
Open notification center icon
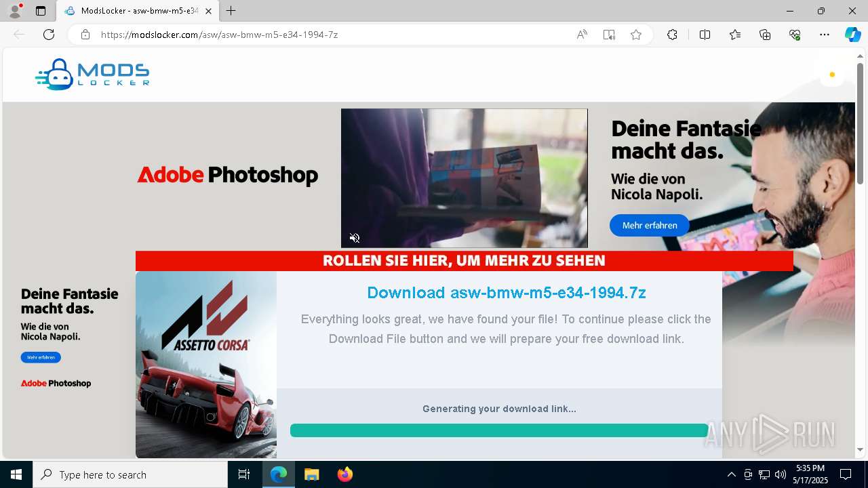846,474
